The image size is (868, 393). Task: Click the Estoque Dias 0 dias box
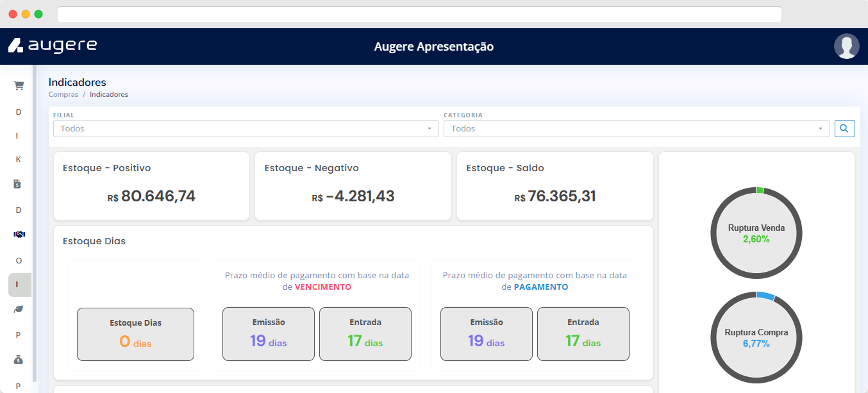[135, 334]
